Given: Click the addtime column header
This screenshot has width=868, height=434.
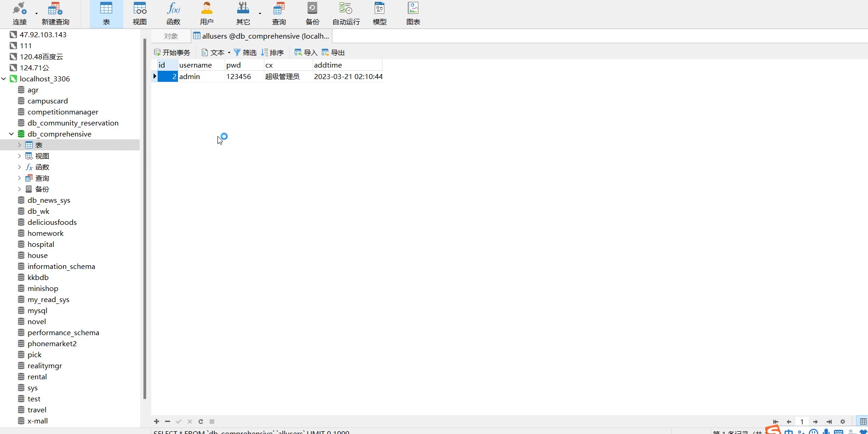Looking at the screenshot, I should (347, 65).
